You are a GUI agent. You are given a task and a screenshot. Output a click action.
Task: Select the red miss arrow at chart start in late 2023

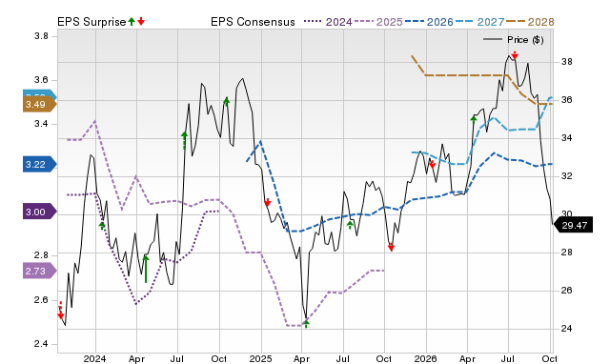pos(61,310)
